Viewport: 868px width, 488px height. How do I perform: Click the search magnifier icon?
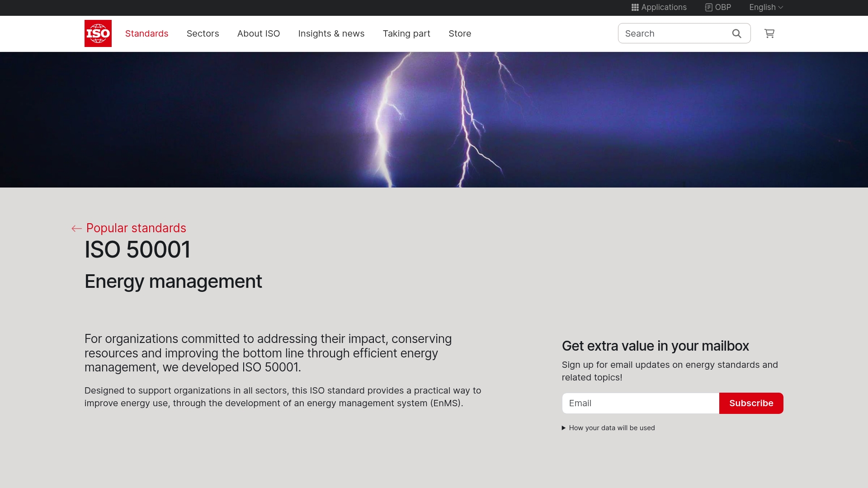736,33
